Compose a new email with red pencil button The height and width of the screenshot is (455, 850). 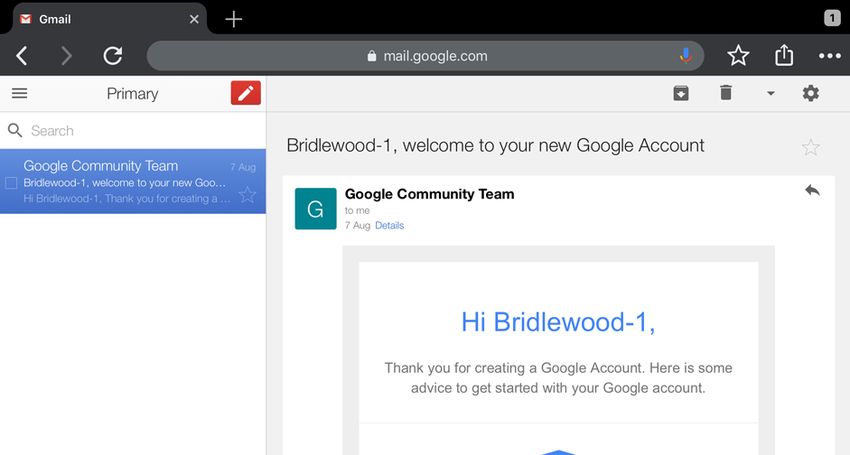coord(246,93)
